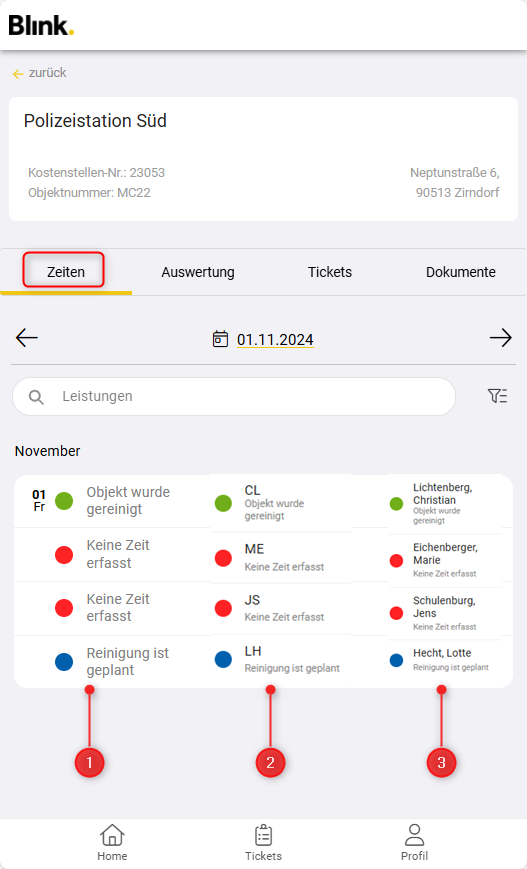
Task: Focus the Leistungen search field
Action: tap(234, 396)
